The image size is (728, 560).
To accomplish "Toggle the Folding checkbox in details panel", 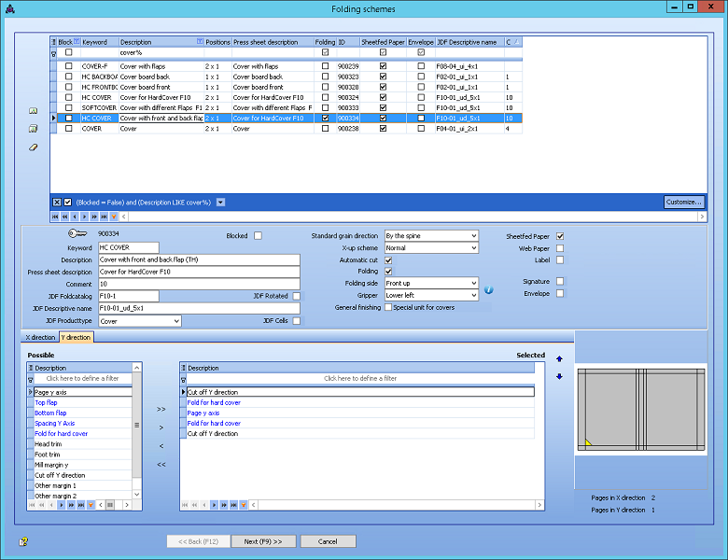I will pyautogui.click(x=388, y=272).
